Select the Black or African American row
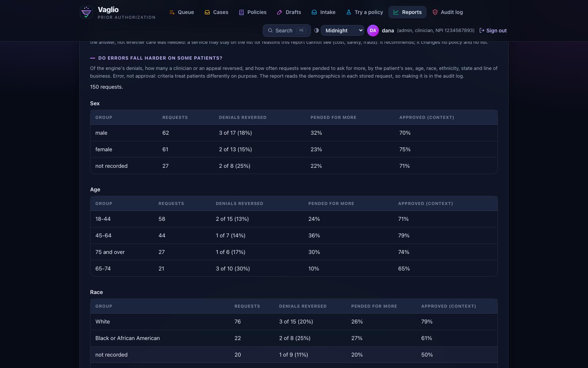The height and width of the screenshot is (368, 588). 294,338
